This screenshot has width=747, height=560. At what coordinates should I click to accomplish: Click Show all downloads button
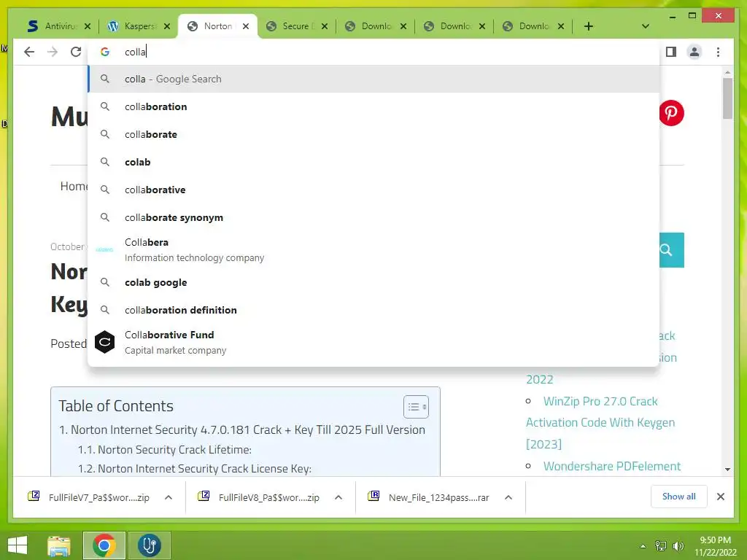pos(678,496)
